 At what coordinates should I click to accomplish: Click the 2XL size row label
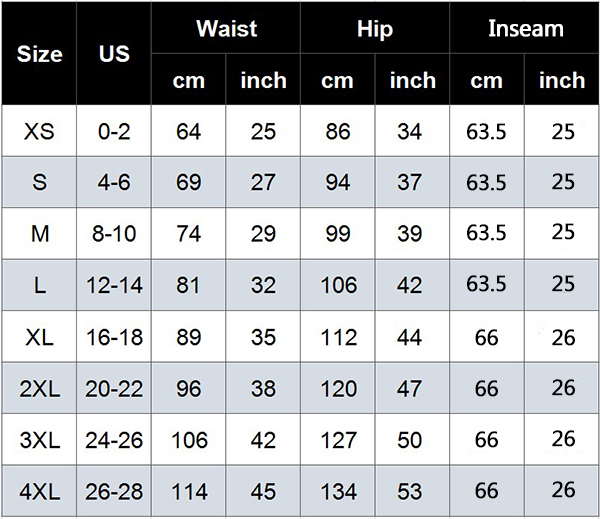click(x=39, y=389)
